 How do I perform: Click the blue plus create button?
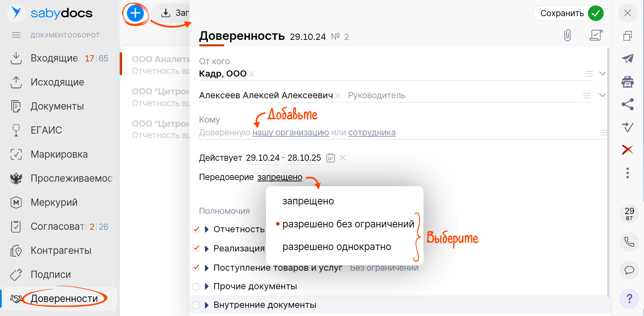(135, 14)
